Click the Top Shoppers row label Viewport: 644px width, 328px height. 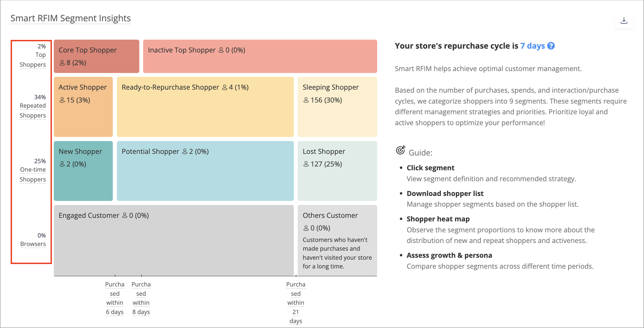point(33,60)
